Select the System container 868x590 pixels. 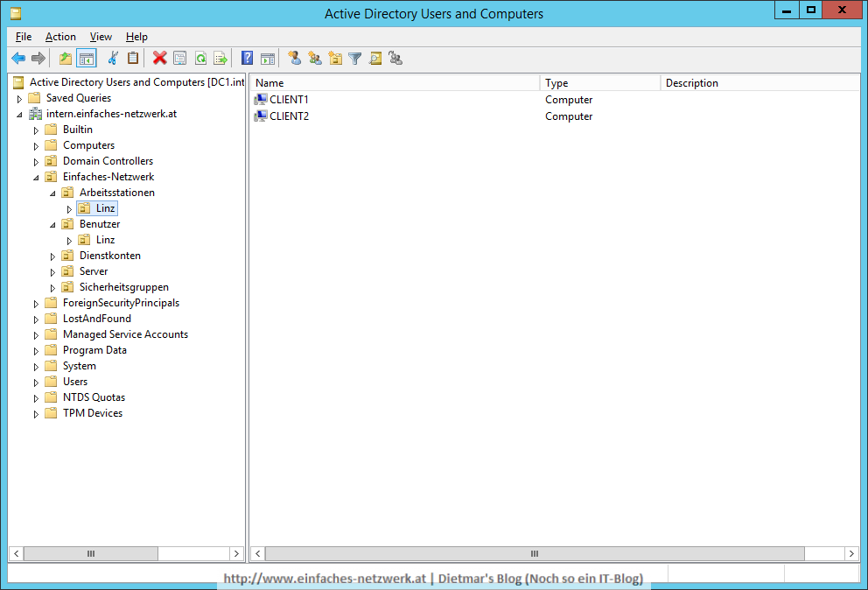click(79, 366)
